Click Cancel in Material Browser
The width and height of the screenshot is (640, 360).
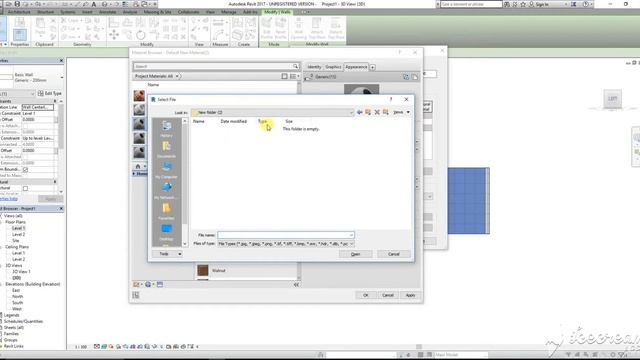(x=388, y=295)
